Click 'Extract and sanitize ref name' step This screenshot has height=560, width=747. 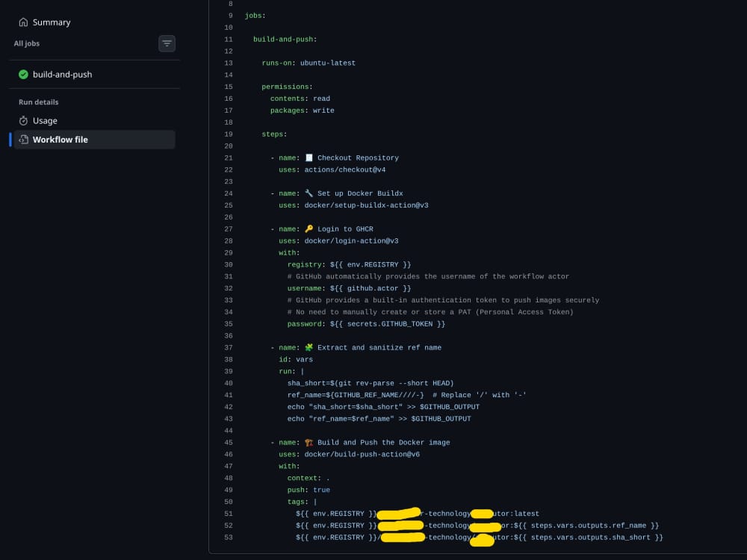click(379, 348)
